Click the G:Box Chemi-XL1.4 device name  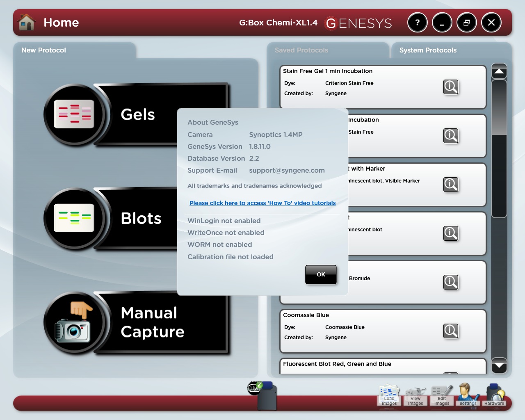pyautogui.click(x=278, y=23)
